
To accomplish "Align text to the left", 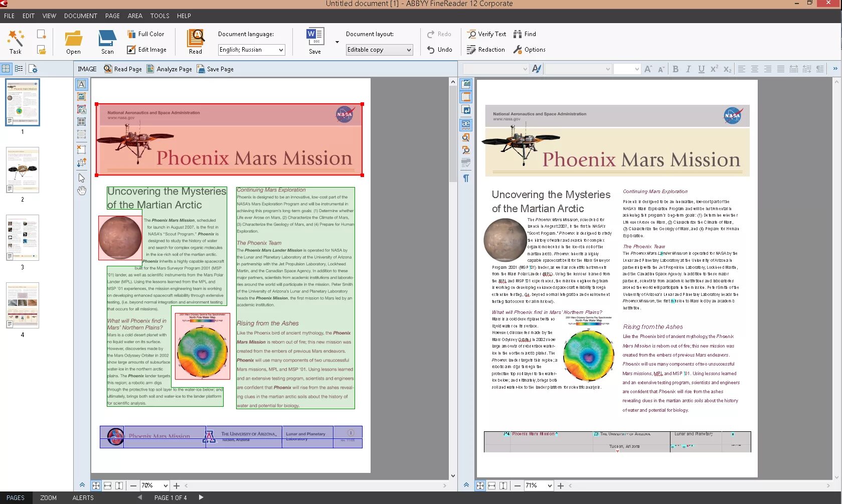I will pos(742,69).
